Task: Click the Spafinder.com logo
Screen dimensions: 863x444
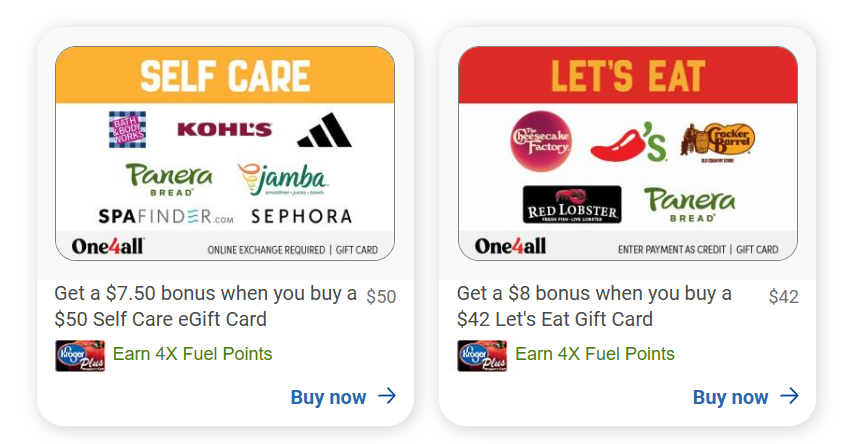Action: click(x=166, y=216)
